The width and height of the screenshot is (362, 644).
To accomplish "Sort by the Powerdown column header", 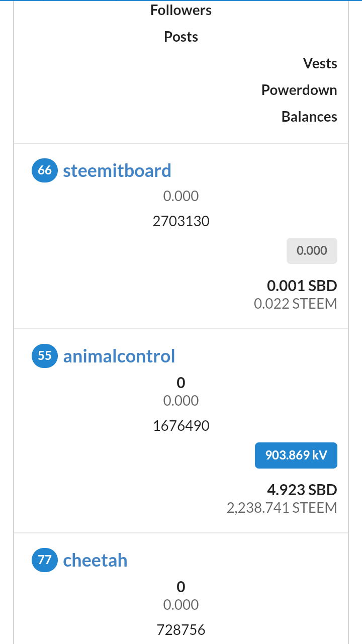I will coord(299,90).
